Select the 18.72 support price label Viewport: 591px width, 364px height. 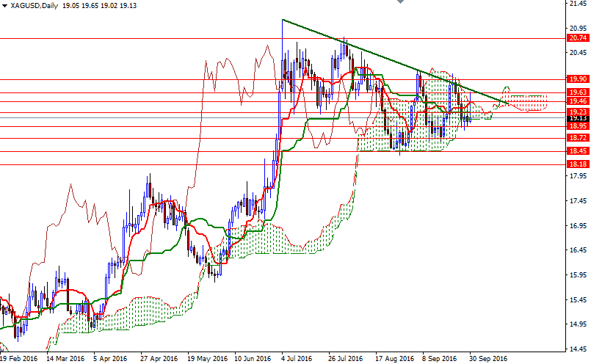tap(578, 138)
